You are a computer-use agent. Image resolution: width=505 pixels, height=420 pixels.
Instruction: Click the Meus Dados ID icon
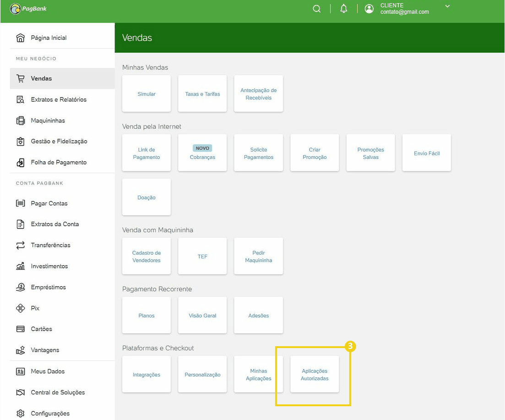coord(20,371)
